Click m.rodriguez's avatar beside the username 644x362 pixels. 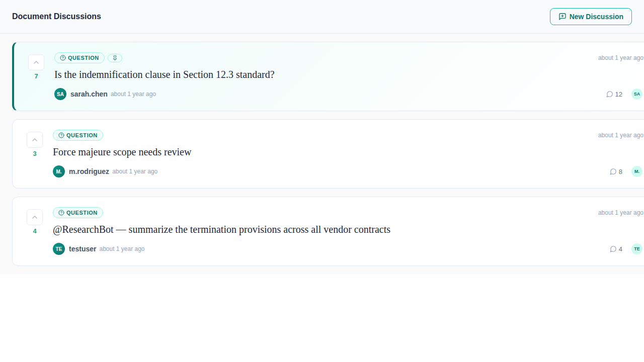click(x=59, y=171)
